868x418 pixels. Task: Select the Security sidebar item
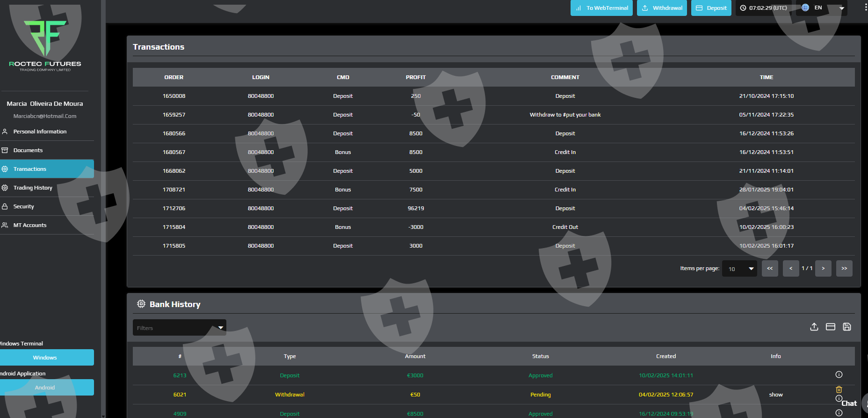[x=24, y=206]
